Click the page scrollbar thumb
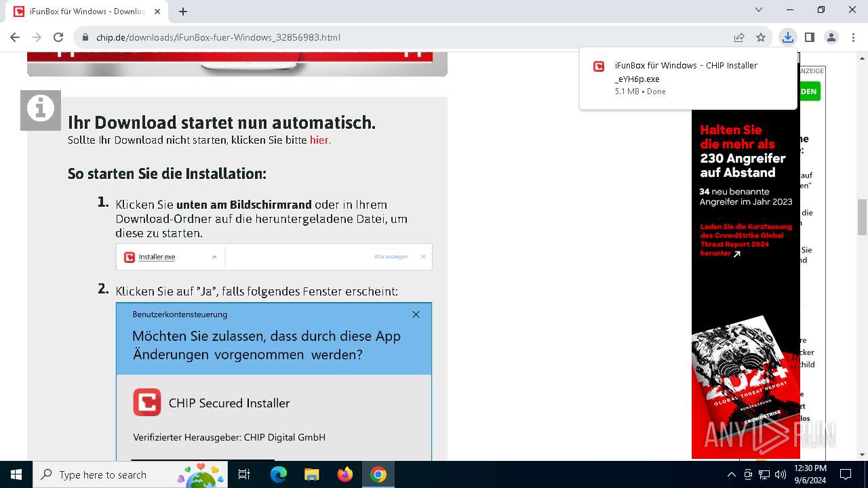This screenshot has width=868, height=488. (x=862, y=217)
